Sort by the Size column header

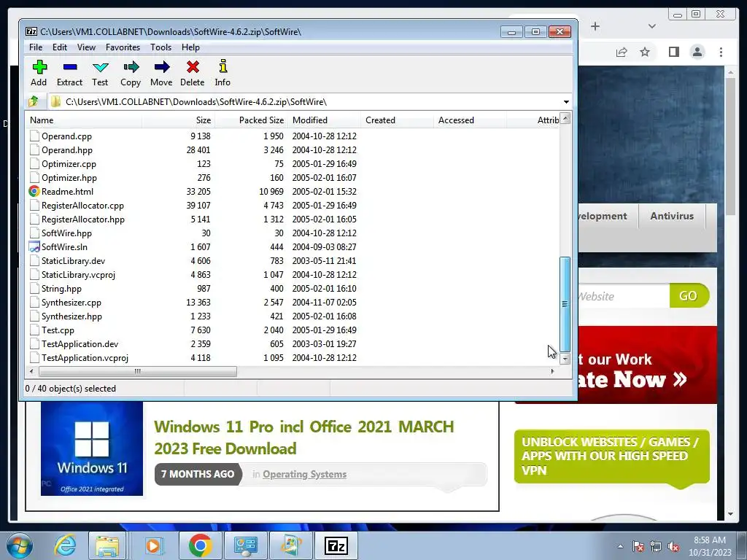pos(178,120)
